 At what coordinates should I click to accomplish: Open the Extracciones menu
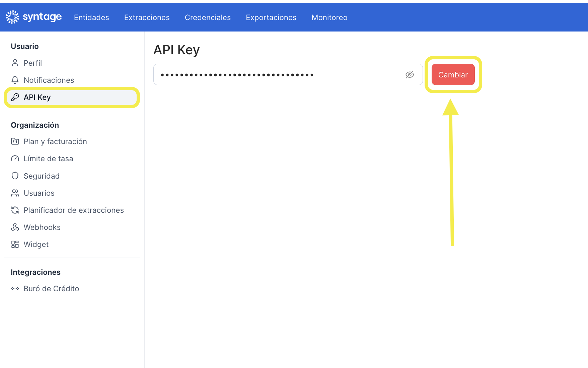click(x=147, y=17)
